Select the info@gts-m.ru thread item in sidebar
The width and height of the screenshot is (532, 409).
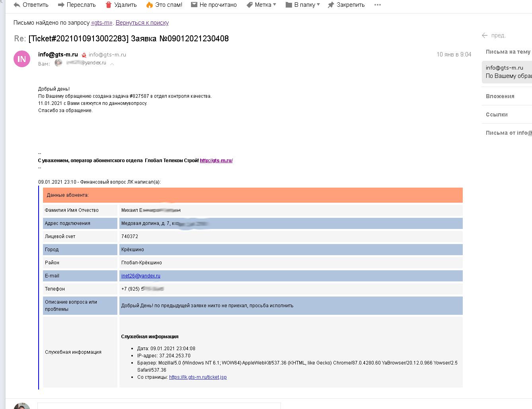(x=507, y=72)
